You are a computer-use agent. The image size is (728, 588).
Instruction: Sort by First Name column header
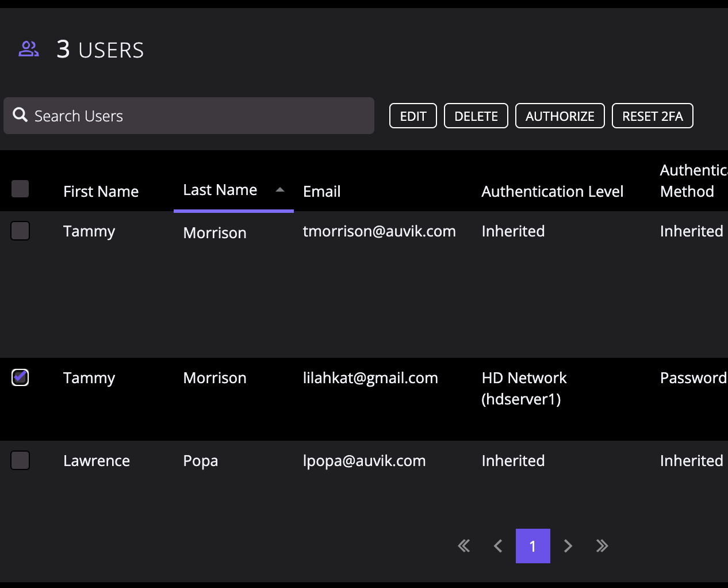101,192
